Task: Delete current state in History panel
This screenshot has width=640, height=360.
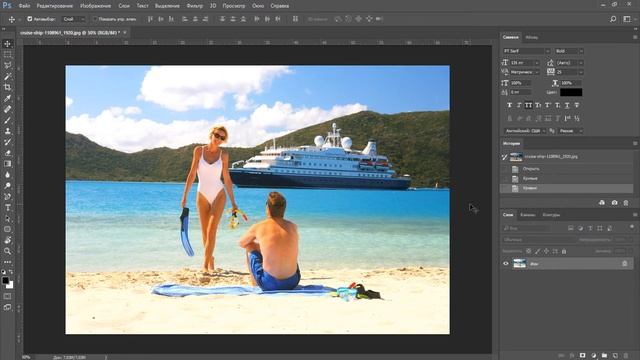Action: pos(626,202)
